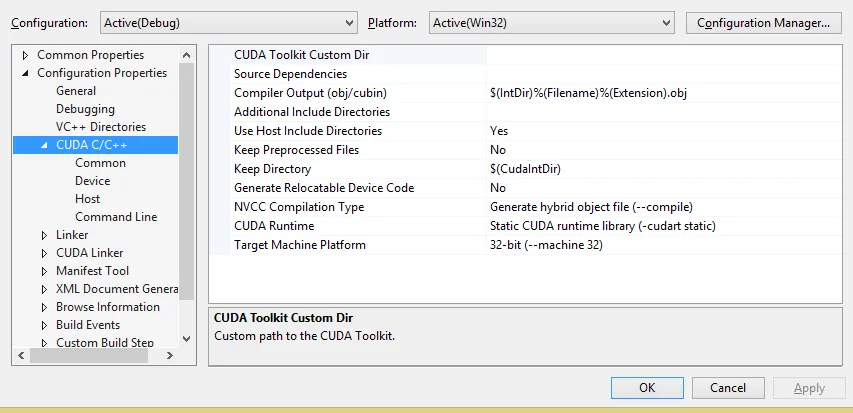Viewport: 853px width, 413px height.
Task: Select the Command Line tree item
Action: 116,217
